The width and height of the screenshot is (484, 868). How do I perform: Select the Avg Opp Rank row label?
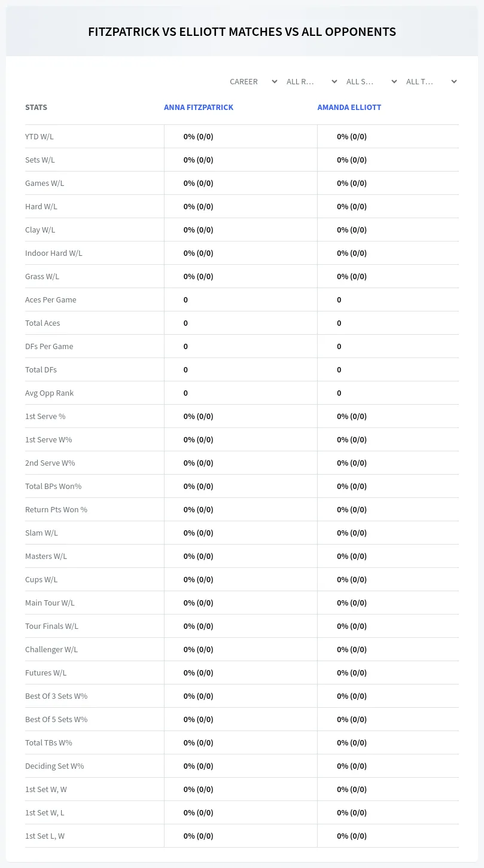point(50,393)
